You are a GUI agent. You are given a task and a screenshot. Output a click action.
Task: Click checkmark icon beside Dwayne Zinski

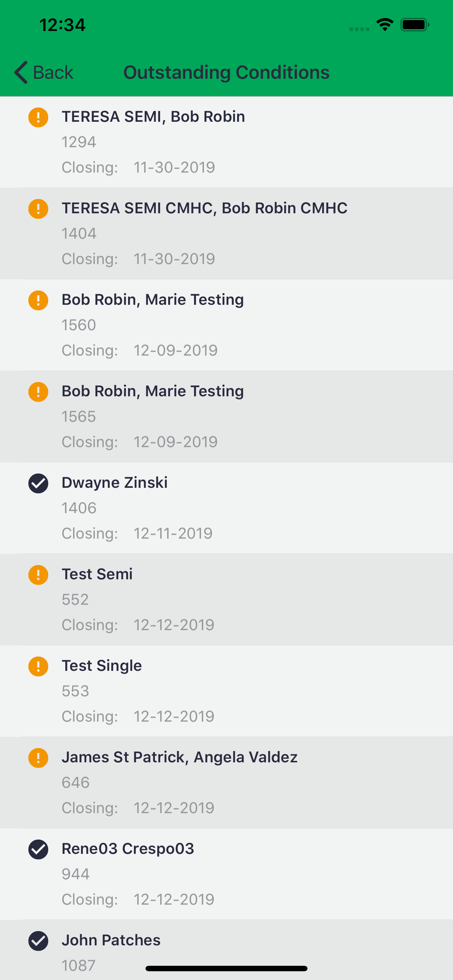38,483
